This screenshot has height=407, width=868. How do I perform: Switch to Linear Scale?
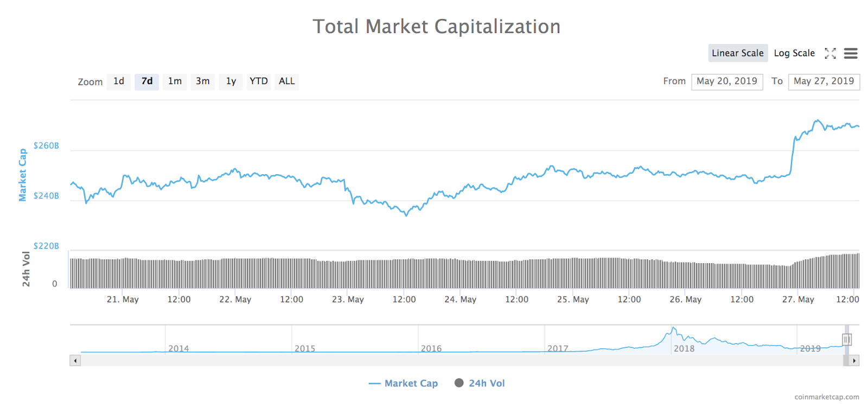(x=737, y=53)
